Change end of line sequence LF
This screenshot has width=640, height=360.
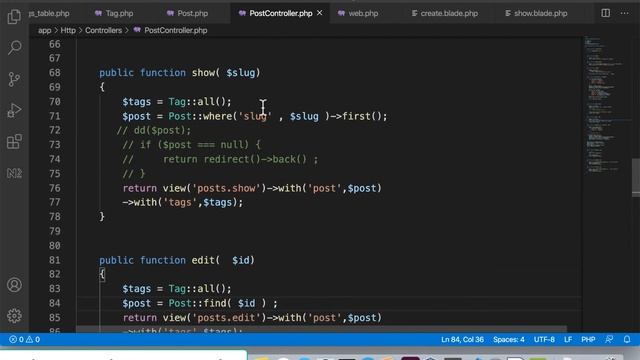[568, 339]
